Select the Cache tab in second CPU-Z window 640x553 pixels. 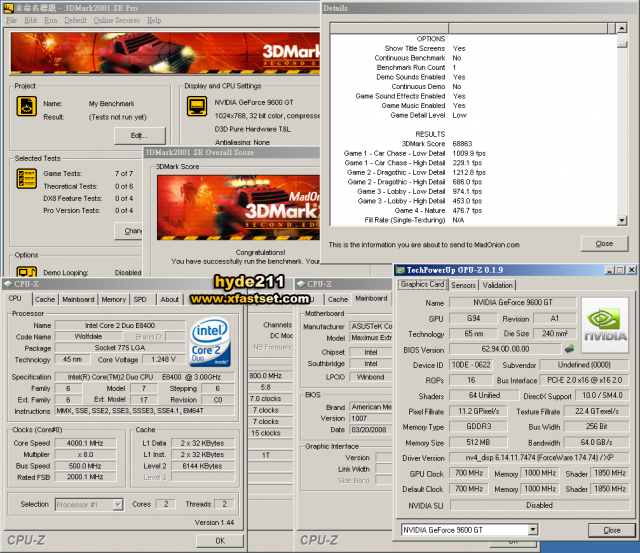tap(338, 300)
